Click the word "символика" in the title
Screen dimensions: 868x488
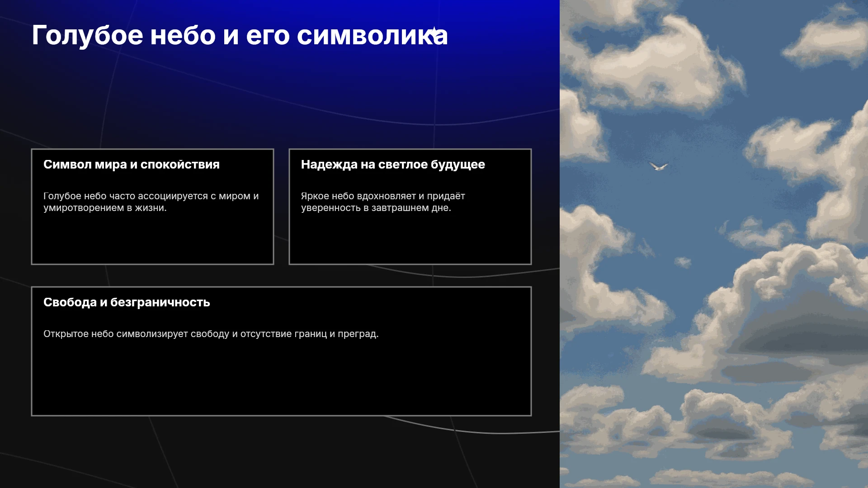[372, 35]
